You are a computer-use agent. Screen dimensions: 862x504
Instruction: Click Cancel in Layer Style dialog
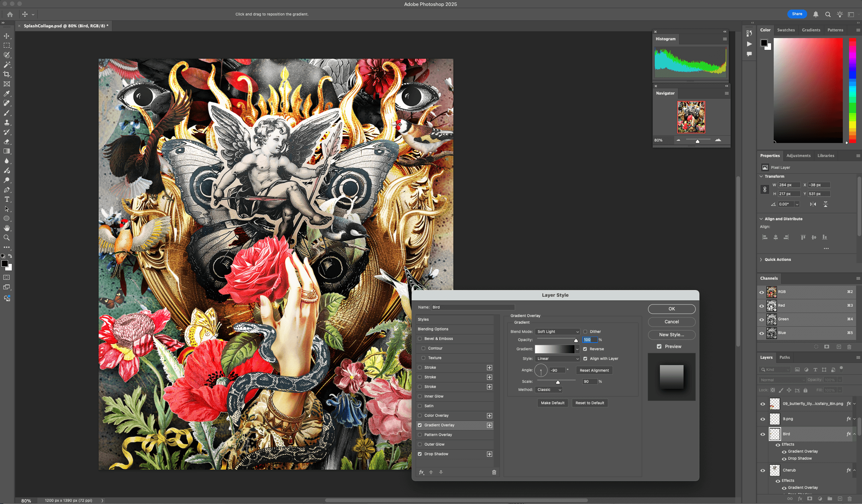pos(672,322)
